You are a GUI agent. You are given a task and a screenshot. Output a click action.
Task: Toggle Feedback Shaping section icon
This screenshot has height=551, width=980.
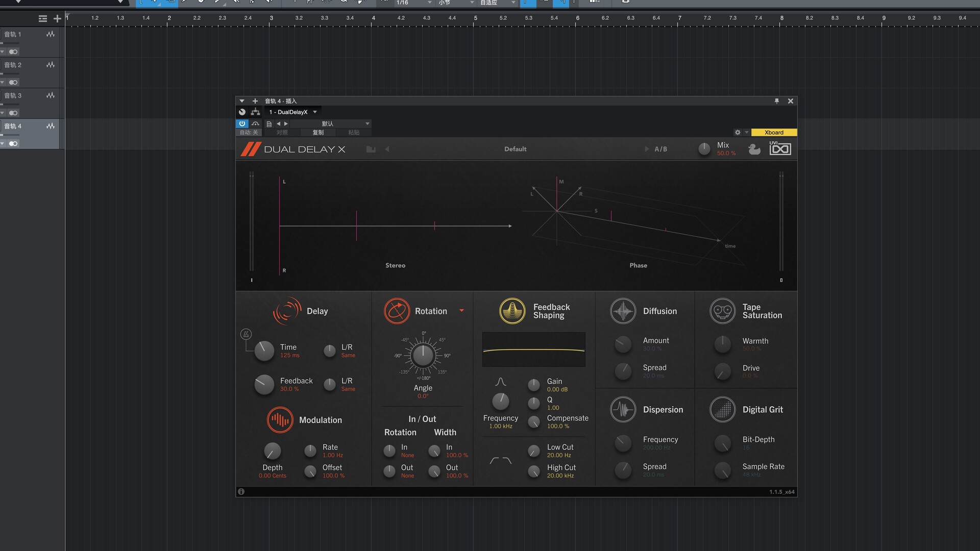(512, 311)
